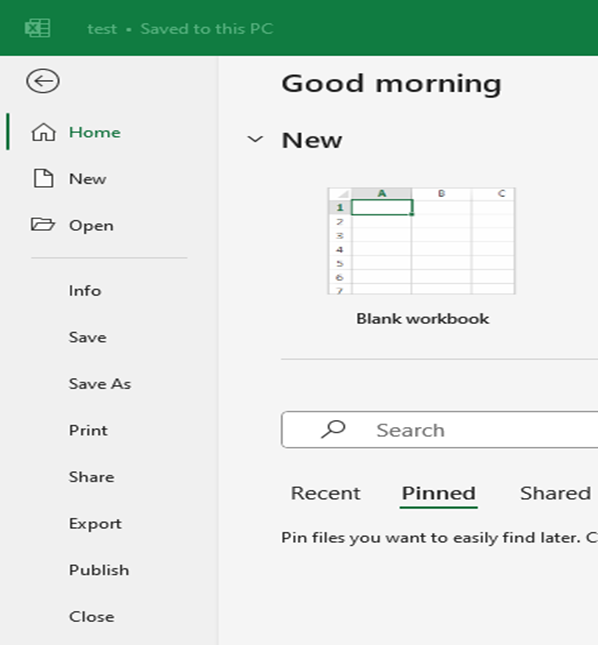Viewport: 598px width, 645px height.
Task: Click the Good morning heading
Action: pyautogui.click(x=391, y=84)
